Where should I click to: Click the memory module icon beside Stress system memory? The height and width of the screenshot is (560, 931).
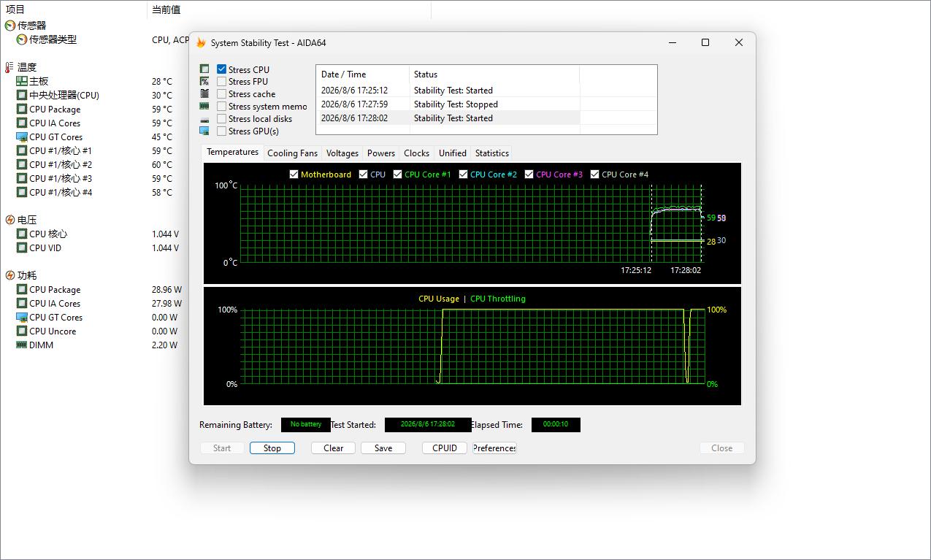point(204,106)
